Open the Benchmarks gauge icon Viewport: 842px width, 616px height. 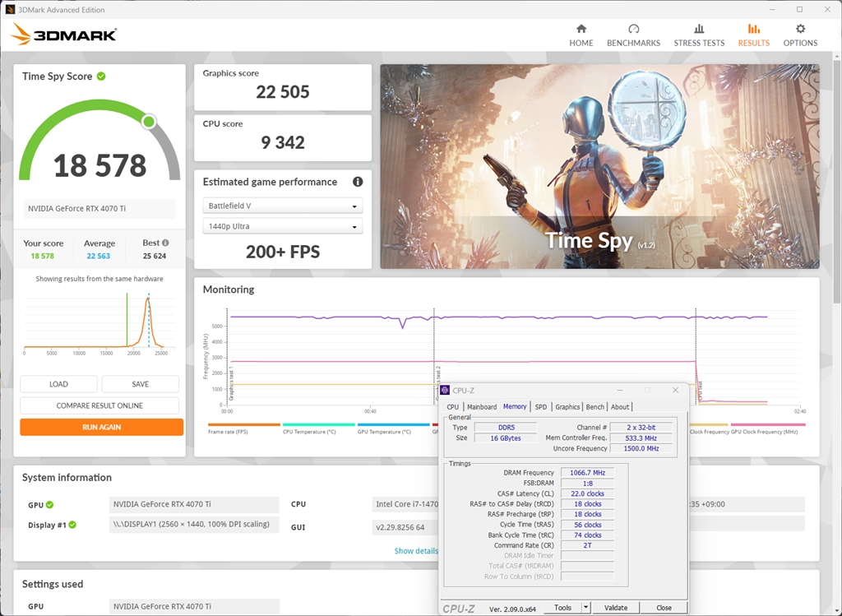pos(634,29)
